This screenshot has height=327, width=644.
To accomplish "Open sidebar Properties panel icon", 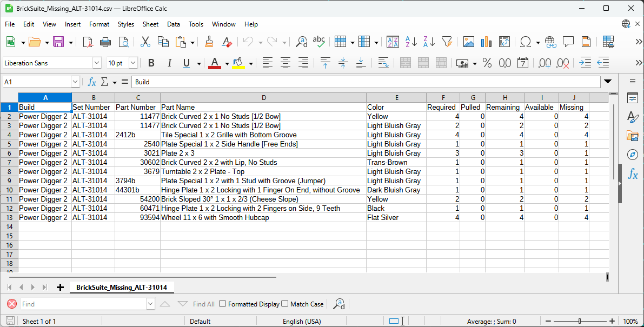I will click(633, 98).
